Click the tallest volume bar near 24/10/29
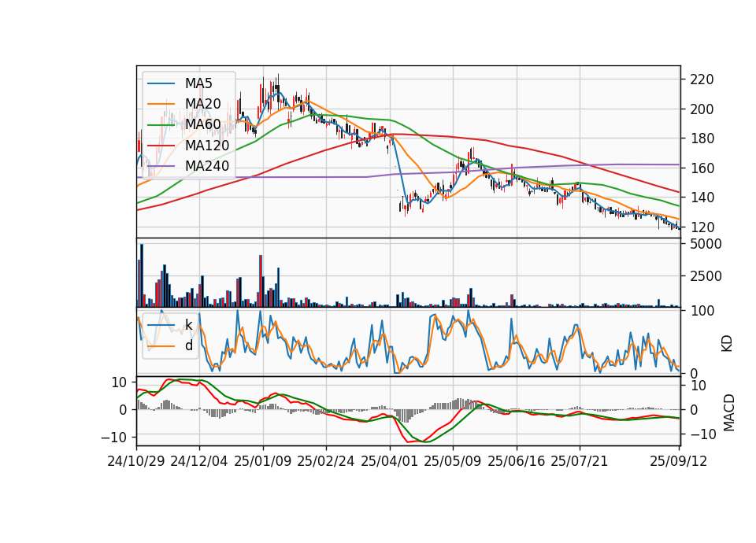Viewport: 756px width, 543px height. coord(142,275)
